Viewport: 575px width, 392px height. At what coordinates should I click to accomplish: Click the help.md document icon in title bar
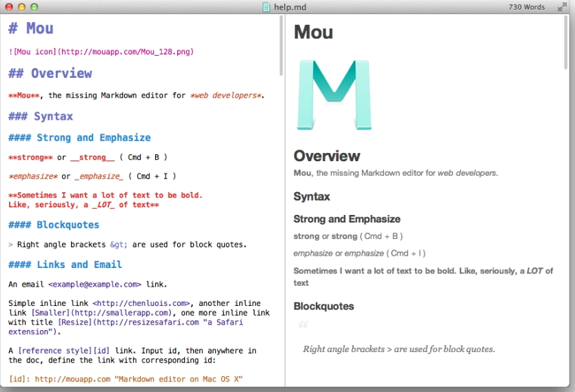pyautogui.click(x=267, y=7)
